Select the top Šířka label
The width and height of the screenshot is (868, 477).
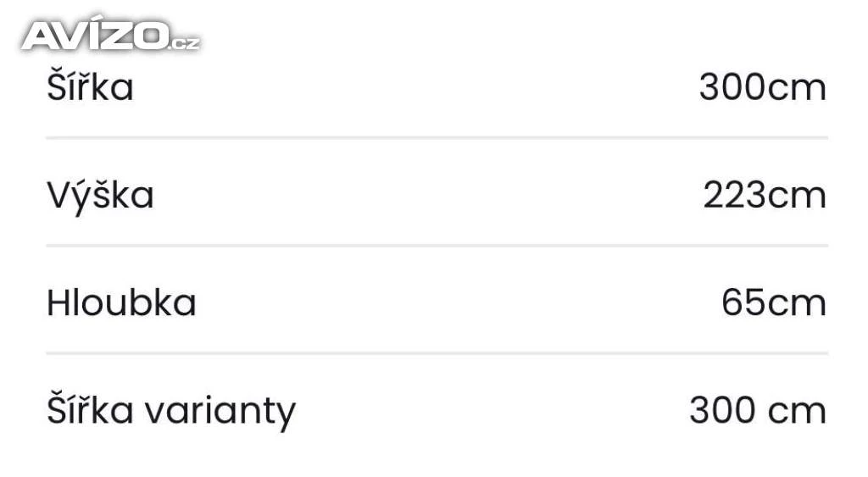(x=90, y=86)
